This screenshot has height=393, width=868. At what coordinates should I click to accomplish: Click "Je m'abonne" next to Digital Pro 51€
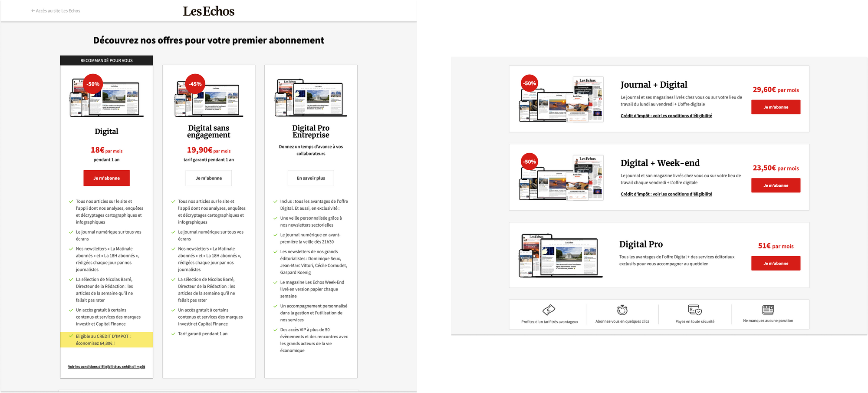coord(776,263)
